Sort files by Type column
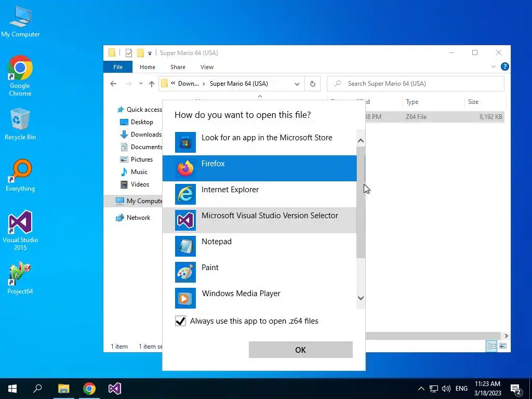 (x=433, y=102)
